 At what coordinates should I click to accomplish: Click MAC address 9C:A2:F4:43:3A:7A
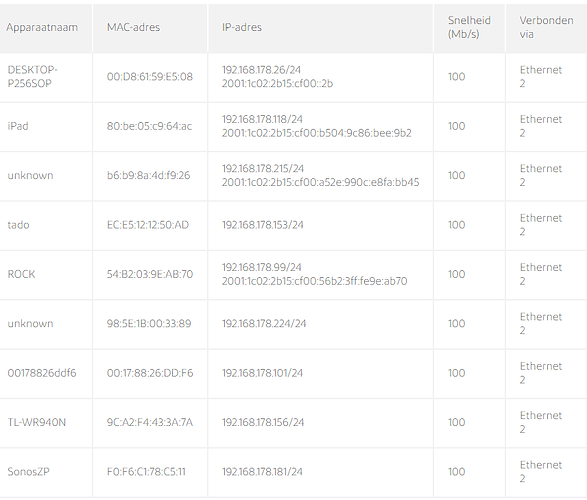(x=150, y=423)
